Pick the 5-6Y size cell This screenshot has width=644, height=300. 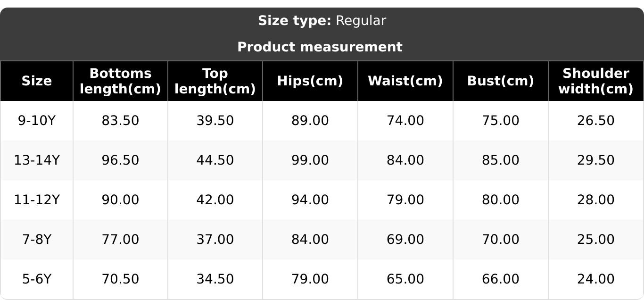coord(37,279)
